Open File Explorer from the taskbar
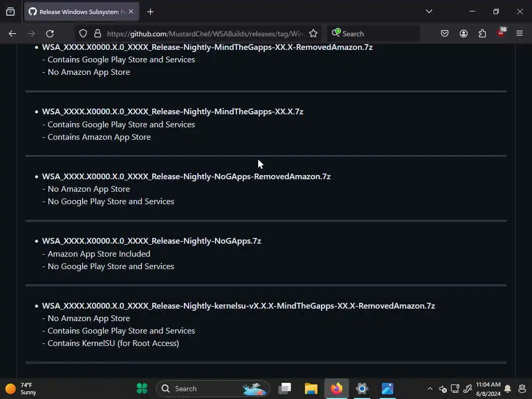Screen dimensions: 532x399 (311, 389)
